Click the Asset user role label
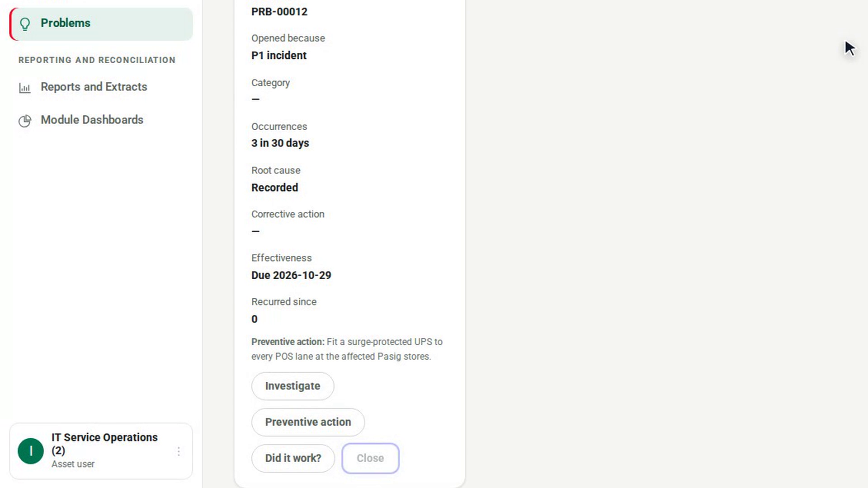Viewport: 868px width, 488px height. 73,464
